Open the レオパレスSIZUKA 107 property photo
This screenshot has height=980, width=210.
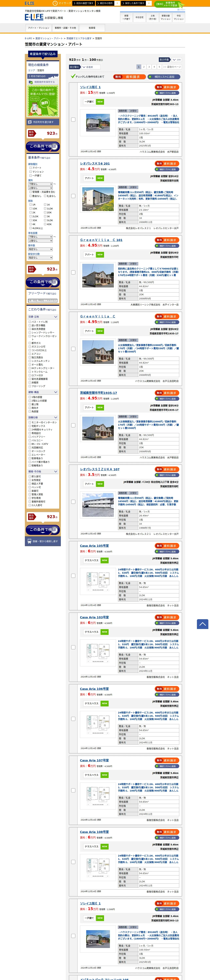[98, 505]
